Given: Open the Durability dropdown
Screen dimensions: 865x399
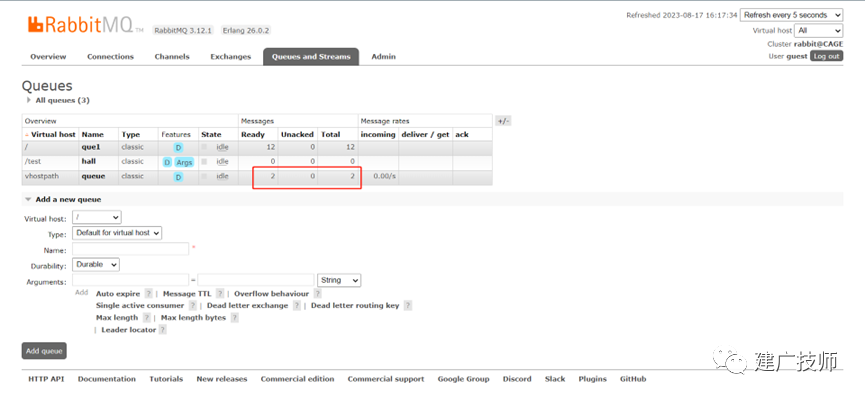Looking at the screenshot, I should 96,265.
